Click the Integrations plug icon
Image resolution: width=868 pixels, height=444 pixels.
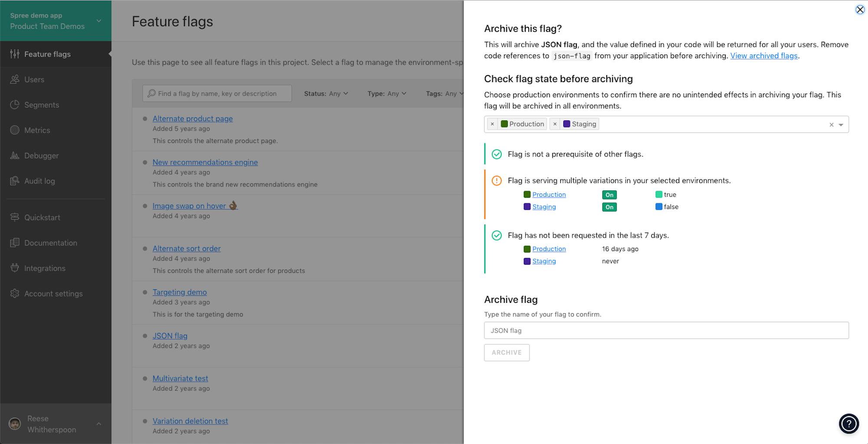pyautogui.click(x=15, y=268)
